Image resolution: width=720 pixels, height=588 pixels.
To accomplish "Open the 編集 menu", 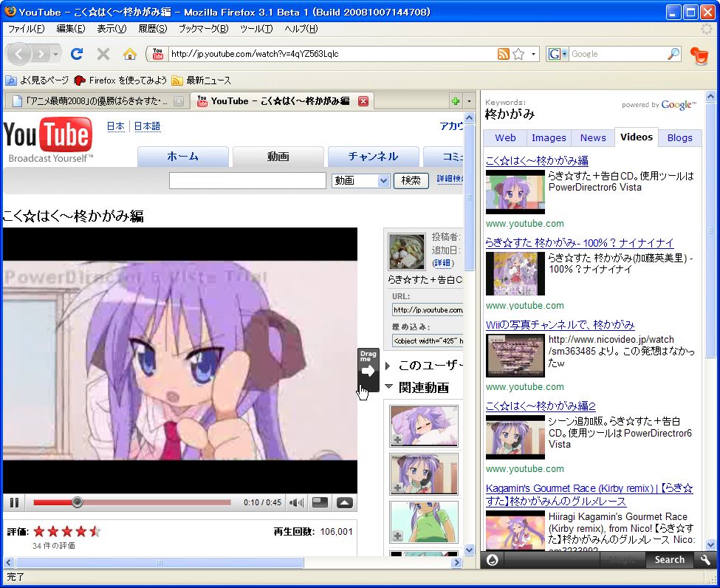I will [71, 29].
